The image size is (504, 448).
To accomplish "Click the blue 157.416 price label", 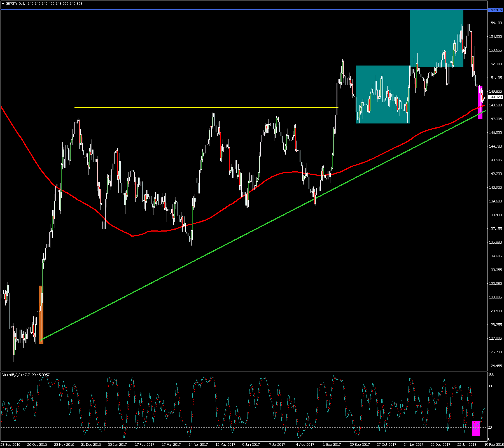I will (495, 10).
